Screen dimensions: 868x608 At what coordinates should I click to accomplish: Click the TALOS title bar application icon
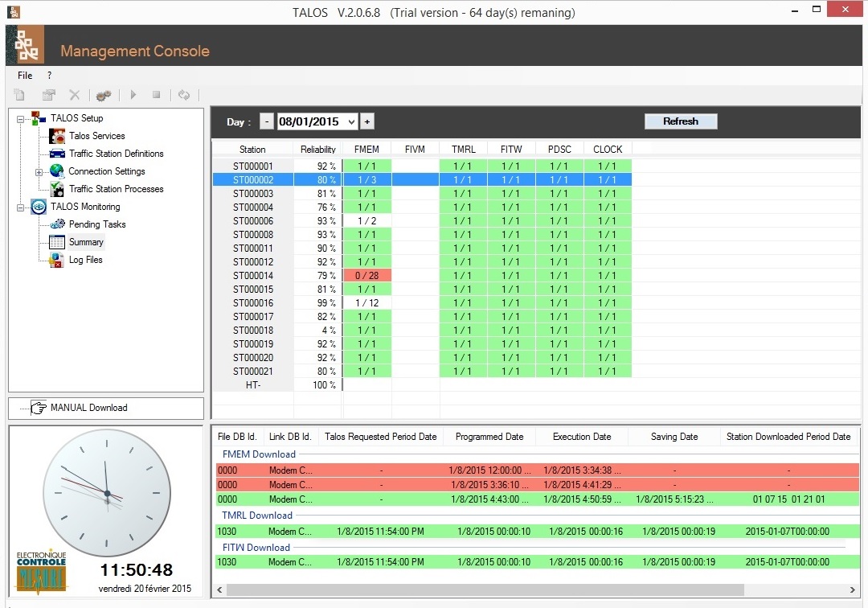(x=14, y=11)
